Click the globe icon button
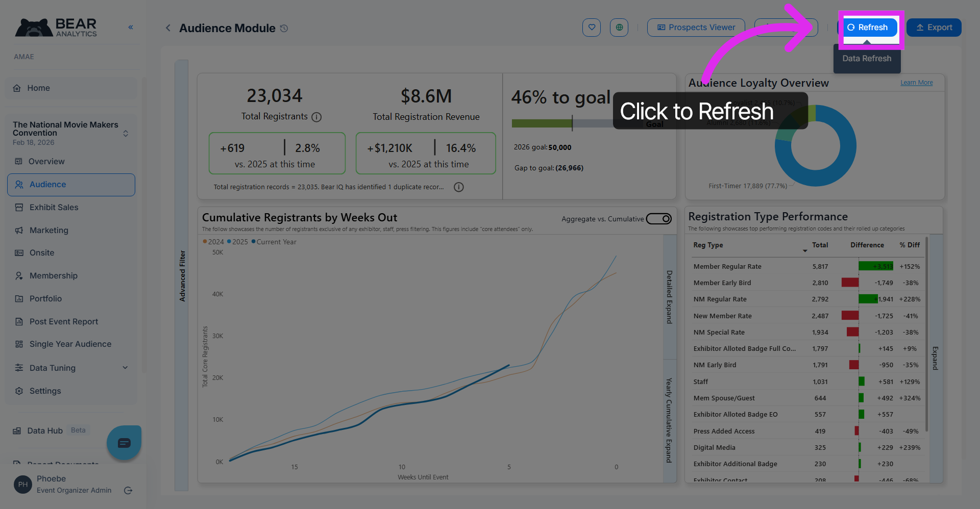The height and width of the screenshot is (509, 980). point(619,28)
